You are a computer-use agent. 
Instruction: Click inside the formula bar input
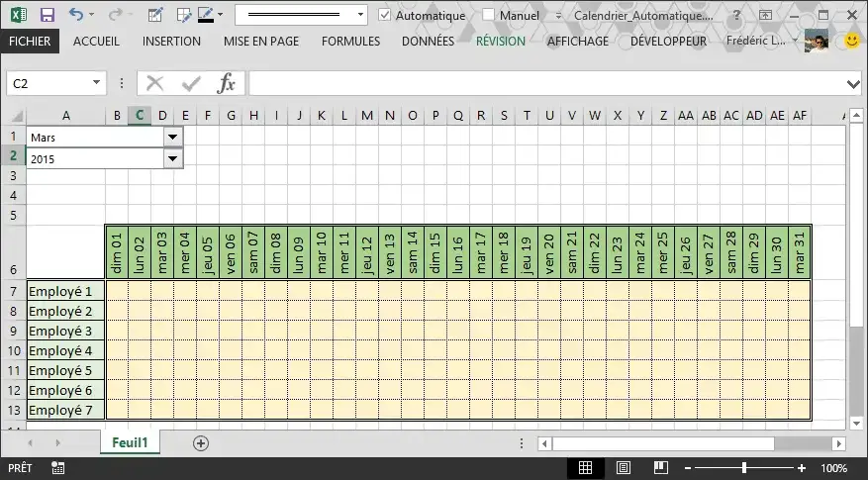544,84
